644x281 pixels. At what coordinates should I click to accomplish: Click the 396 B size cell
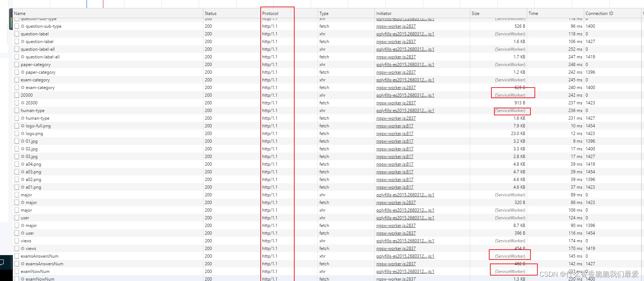click(520, 233)
